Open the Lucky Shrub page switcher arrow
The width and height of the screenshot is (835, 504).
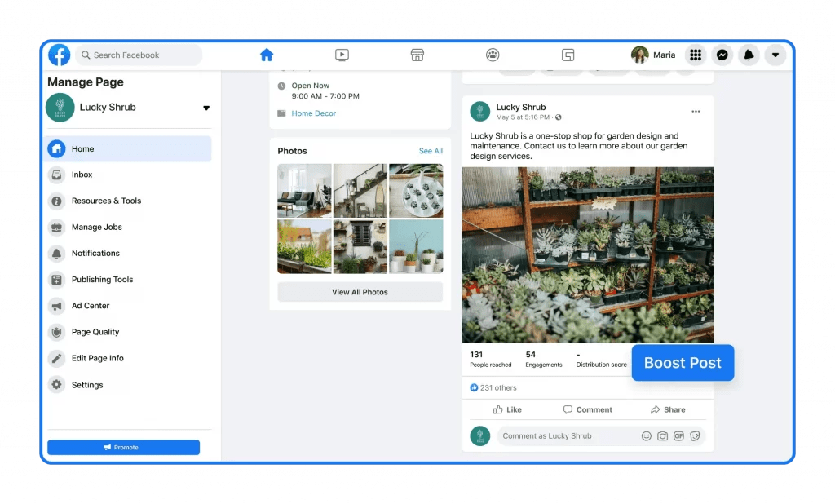205,107
